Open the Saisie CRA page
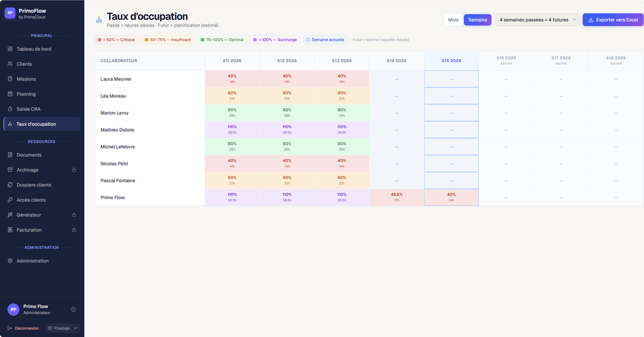 click(x=42, y=109)
